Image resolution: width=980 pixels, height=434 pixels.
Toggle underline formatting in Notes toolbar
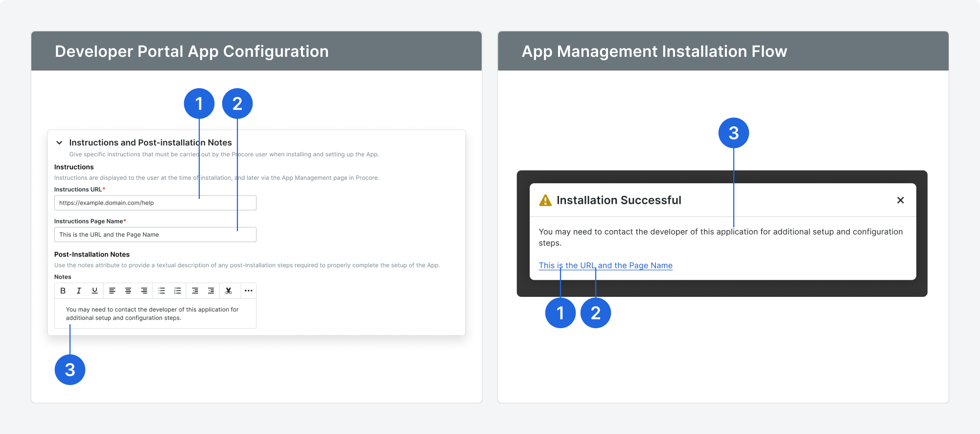(x=95, y=290)
